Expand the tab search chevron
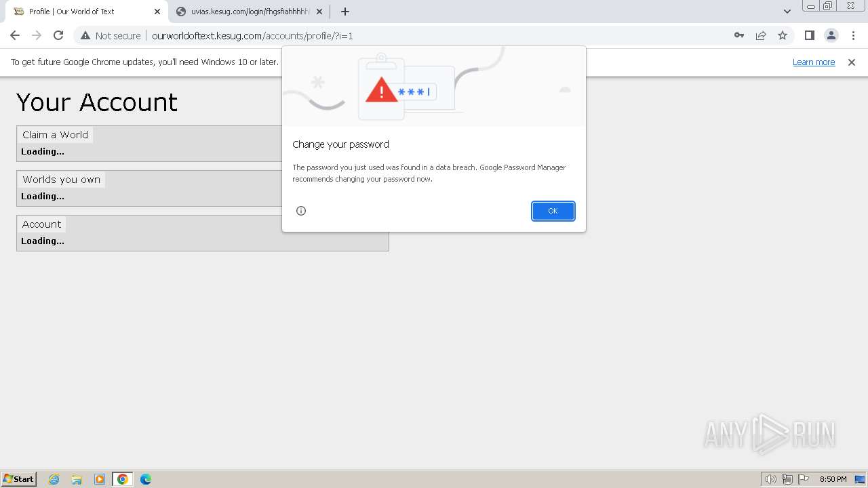The width and height of the screenshot is (868, 488). pyautogui.click(x=787, y=12)
